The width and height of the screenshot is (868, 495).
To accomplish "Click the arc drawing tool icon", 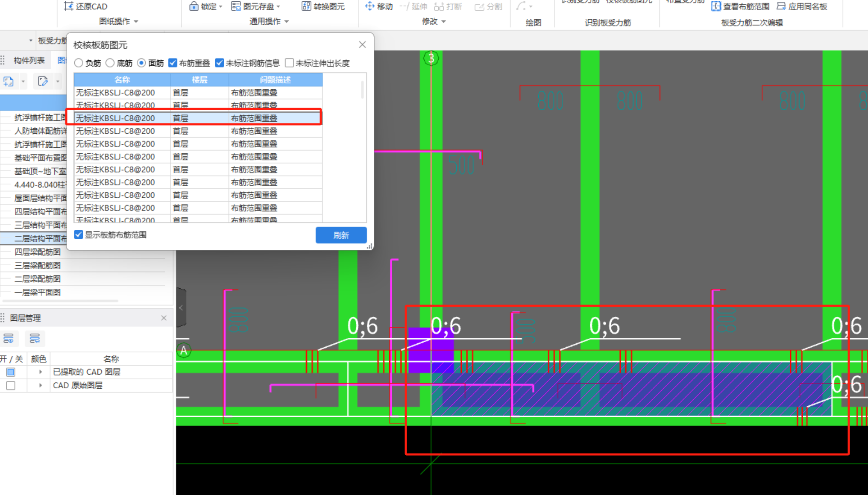I will [x=521, y=6].
